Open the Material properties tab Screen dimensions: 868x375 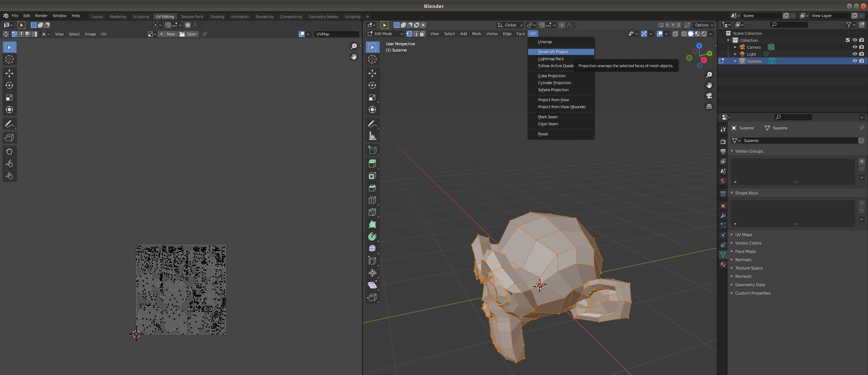pyautogui.click(x=723, y=264)
